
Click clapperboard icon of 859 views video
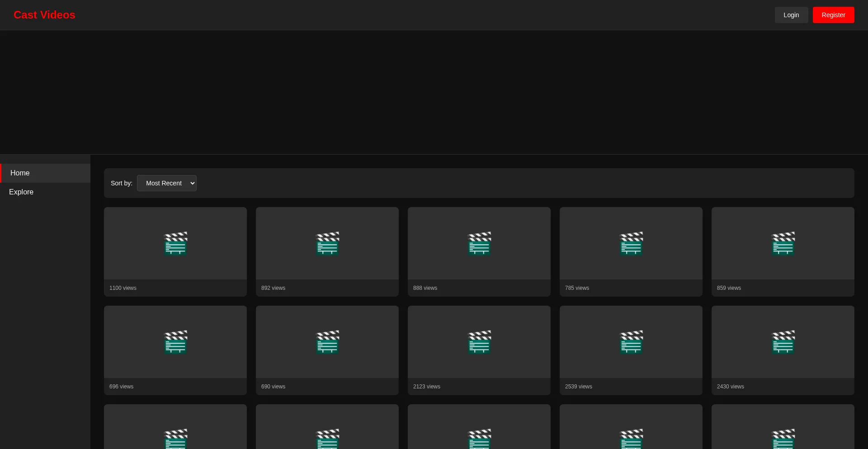783,244
